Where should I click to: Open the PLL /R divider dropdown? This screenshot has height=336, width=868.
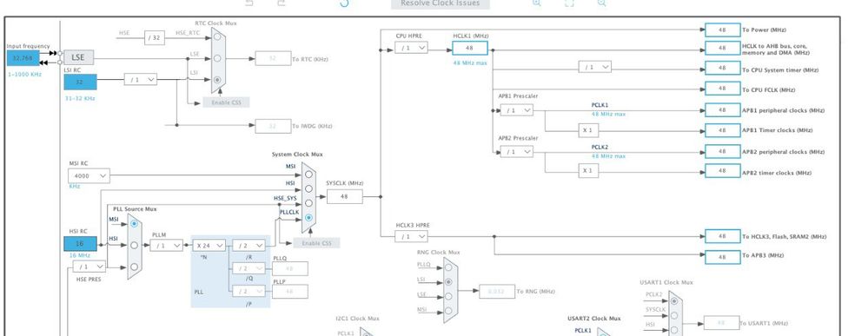pyautogui.click(x=248, y=245)
